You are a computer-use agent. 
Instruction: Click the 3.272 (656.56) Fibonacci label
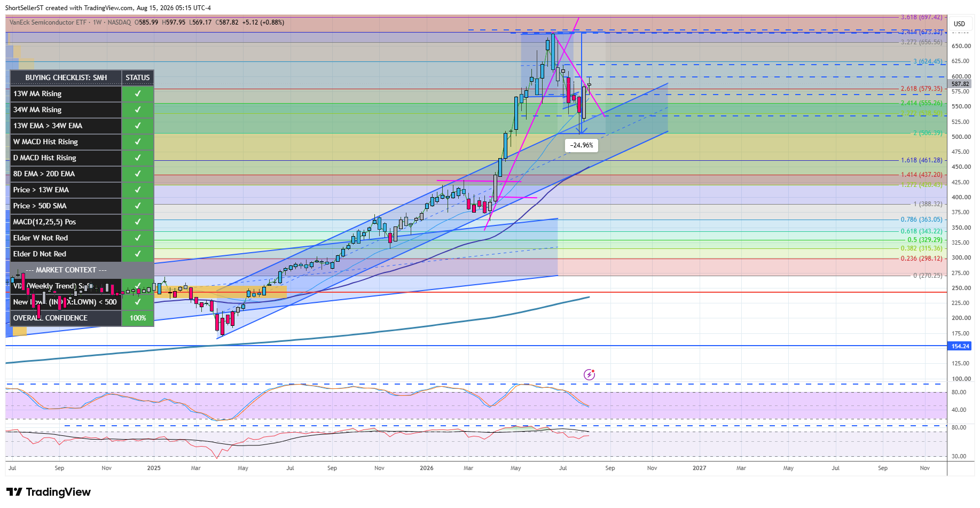tap(922, 42)
